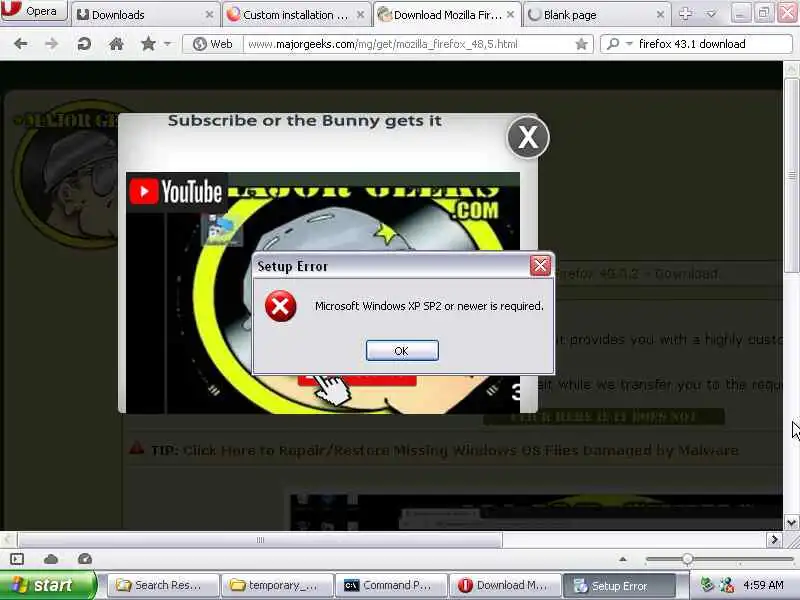Click the 4:59 AM clock

[x=763, y=585]
